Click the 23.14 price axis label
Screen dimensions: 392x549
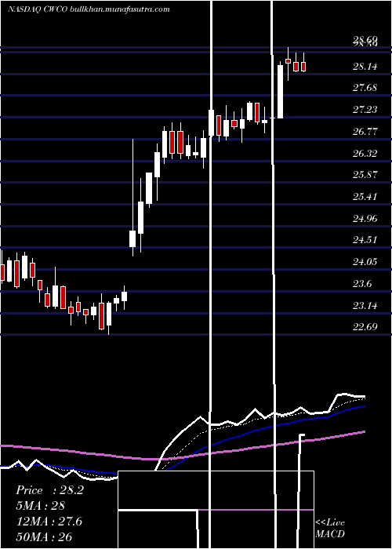click(365, 306)
